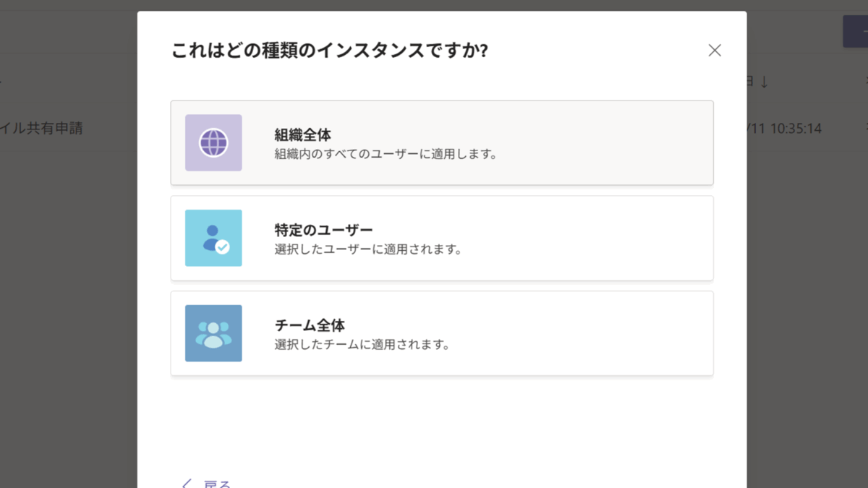This screenshot has height=488, width=868.
Task: Click the globe icon on the 組織全体 card
Action: [x=213, y=142]
